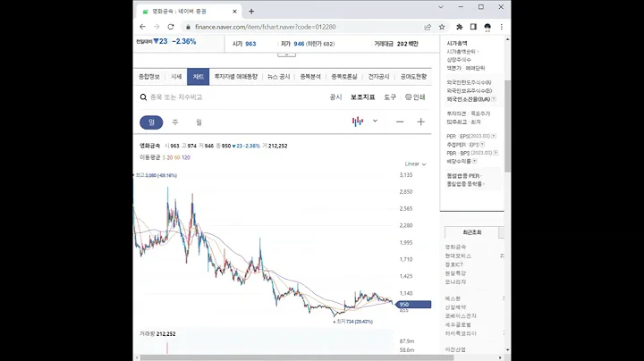Select the weekly 주 chart period
Image resolution: width=644 pixels, height=361 pixels.
pos(175,122)
